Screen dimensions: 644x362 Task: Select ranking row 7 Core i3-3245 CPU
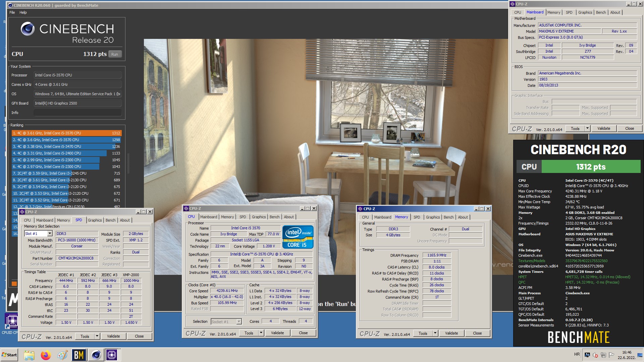pyautogui.click(x=66, y=173)
